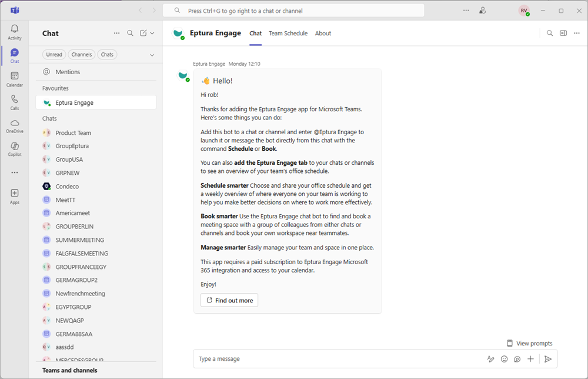This screenshot has height=379, width=588.
Task: Expand the filter chips chevron
Action: pyautogui.click(x=152, y=55)
